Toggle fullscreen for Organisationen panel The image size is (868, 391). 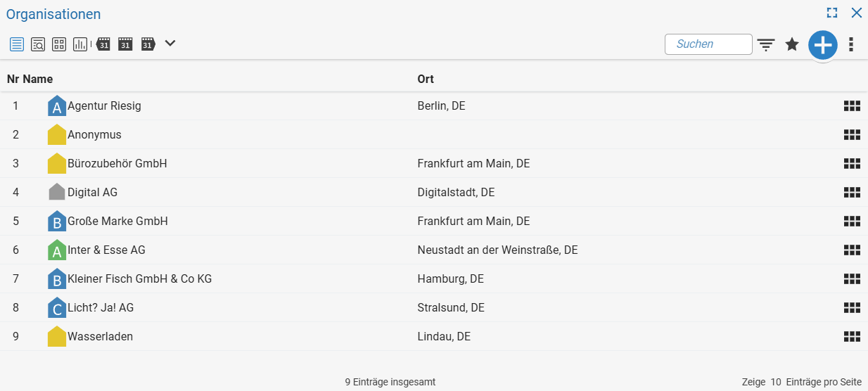click(832, 13)
